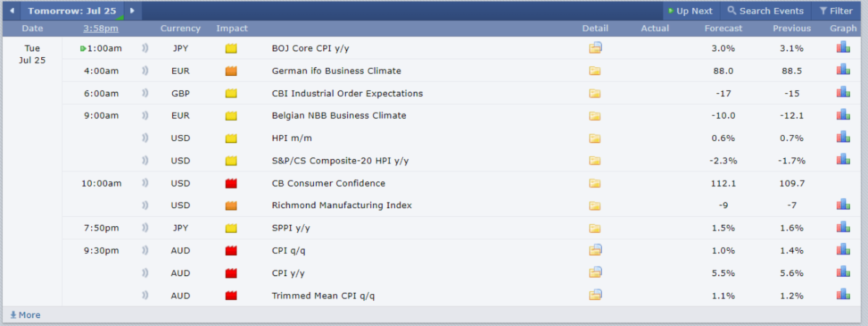This screenshot has height=326, width=868.
Task: Toggle sound alert for German ifo row
Action: coord(145,71)
